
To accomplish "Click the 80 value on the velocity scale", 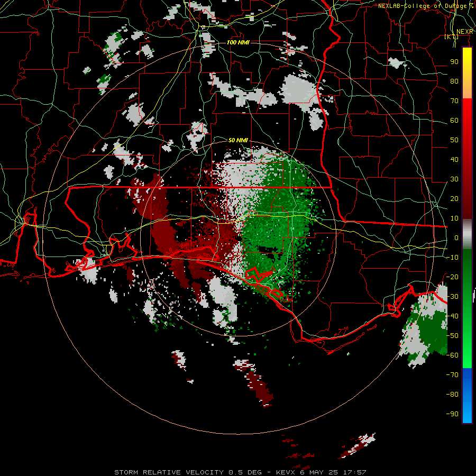I will pyautogui.click(x=454, y=81).
